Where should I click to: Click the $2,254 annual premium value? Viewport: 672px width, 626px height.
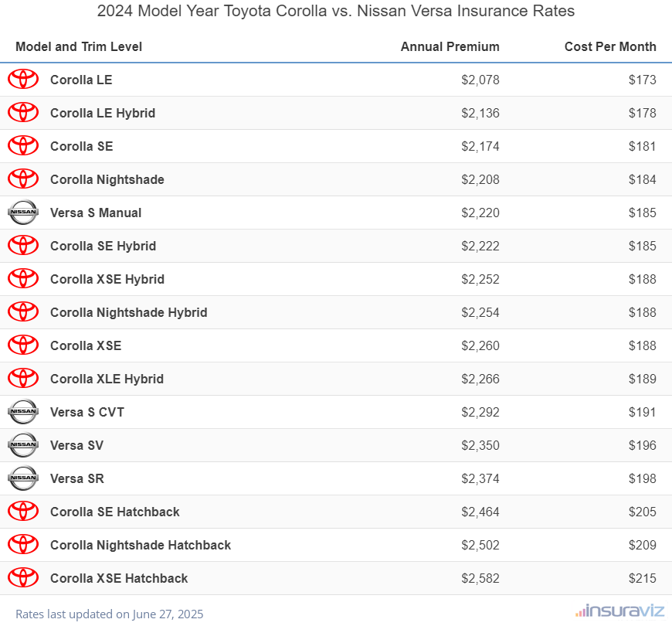click(x=480, y=312)
